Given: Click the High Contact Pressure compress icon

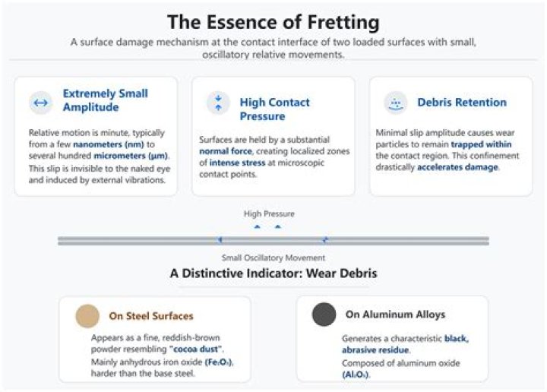Looking at the screenshot, I should pyautogui.click(x=219, y=103).
